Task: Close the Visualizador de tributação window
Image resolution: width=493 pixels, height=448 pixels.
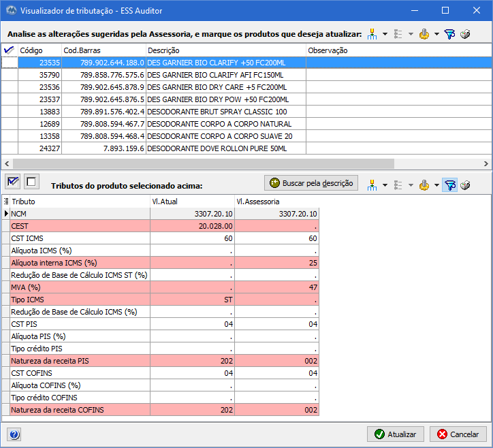Action: 477,11
